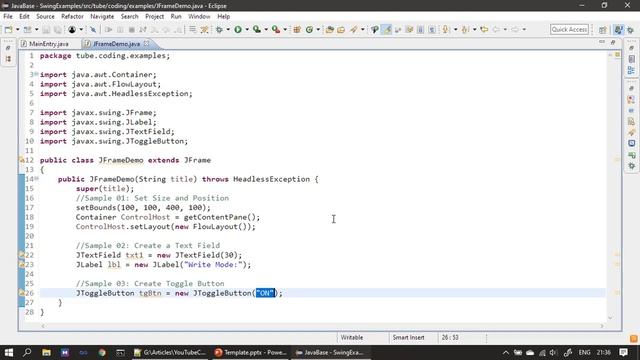The height and width of the screenshot is (360, 640).
Task: Click the Debug bug icon
Action: pyautogui.click(x=219, y=29)
